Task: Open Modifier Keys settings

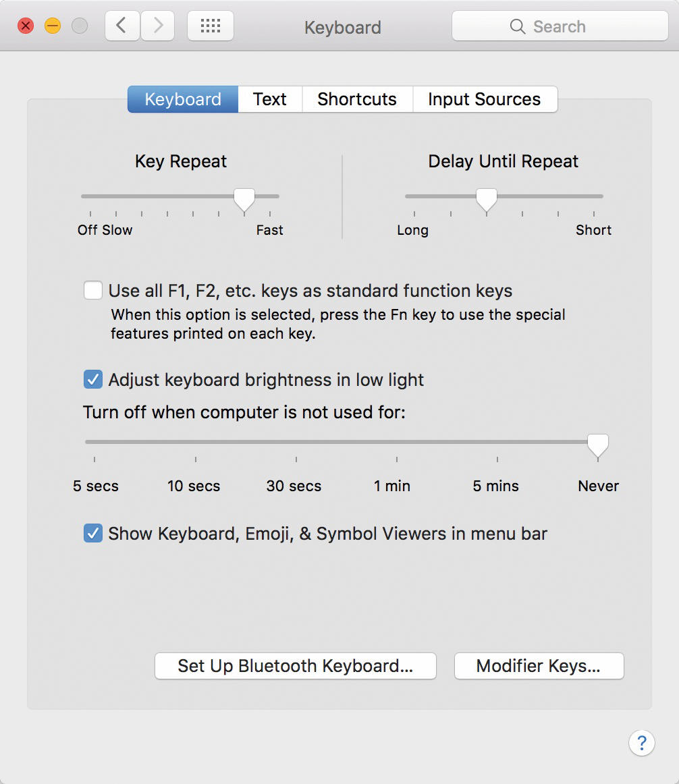Action: 539,666
